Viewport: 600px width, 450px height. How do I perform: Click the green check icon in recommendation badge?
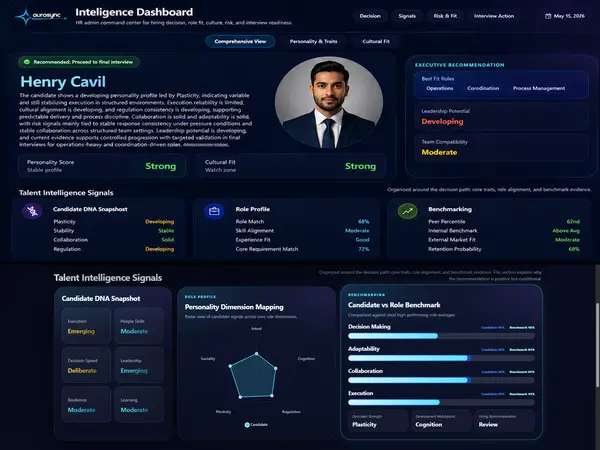pos(27,62)
